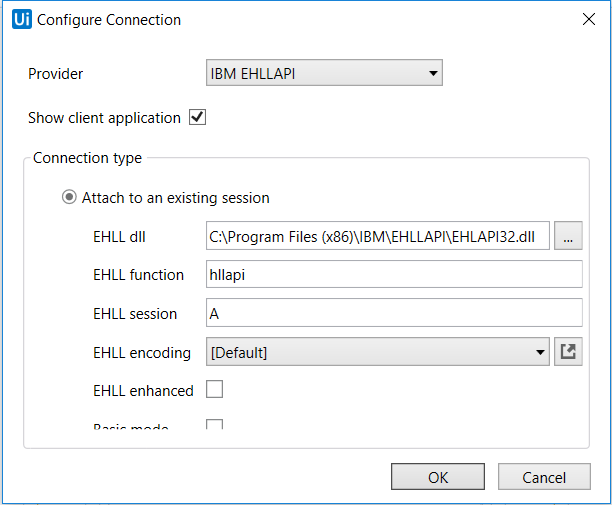The height and width of the screenshot is (505, 612).
Task: Click the Configure Connection title text
Action: (109, 20)
